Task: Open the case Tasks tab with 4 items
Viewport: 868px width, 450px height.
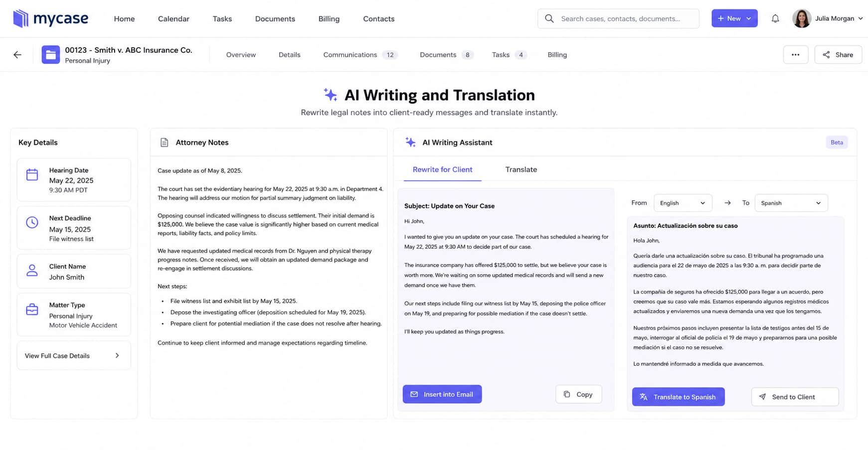Action: [509, 55]
